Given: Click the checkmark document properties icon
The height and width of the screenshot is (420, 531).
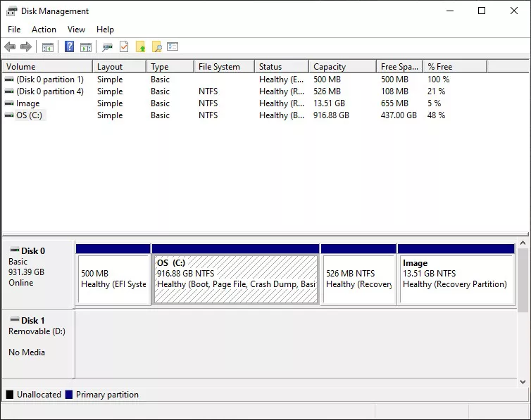Looking at the screenshot, I should coord(124,47).
